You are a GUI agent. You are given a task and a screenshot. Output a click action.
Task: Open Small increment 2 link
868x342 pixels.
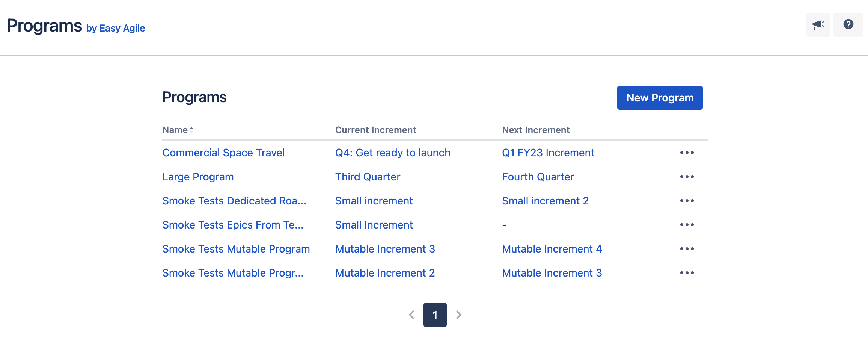click(545, 201)
